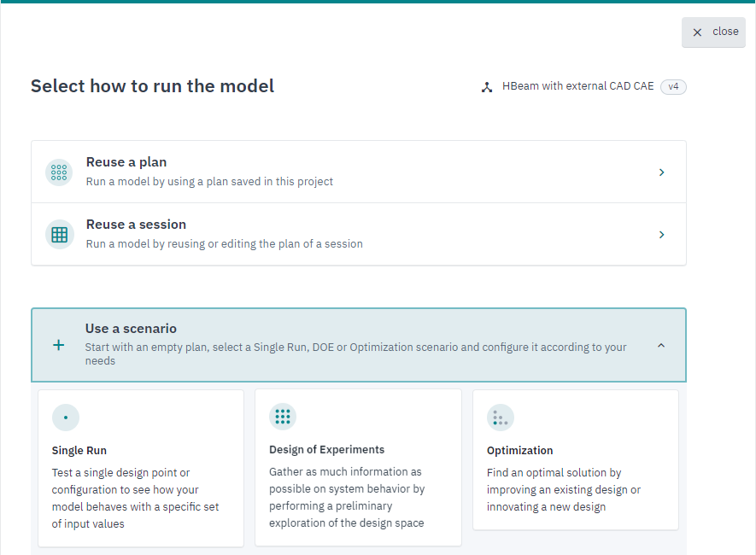
Task: Click the model workflow icon next to HBeam
Action: point(487,87)
